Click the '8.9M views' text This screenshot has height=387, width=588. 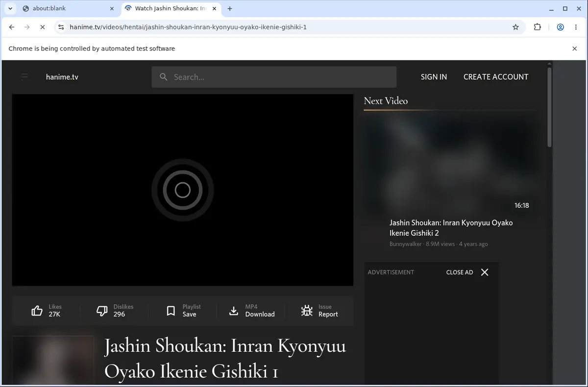[x=440, y=244]
